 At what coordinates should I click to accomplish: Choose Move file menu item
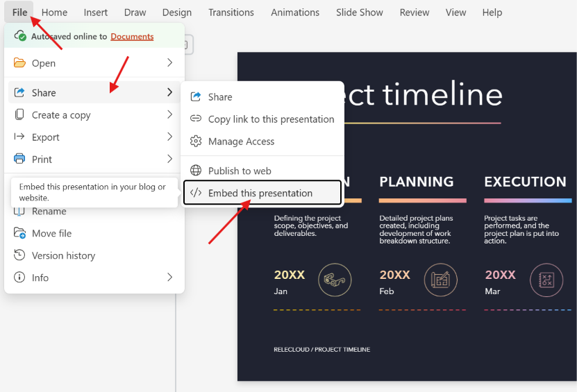click(x=94, y=233)
